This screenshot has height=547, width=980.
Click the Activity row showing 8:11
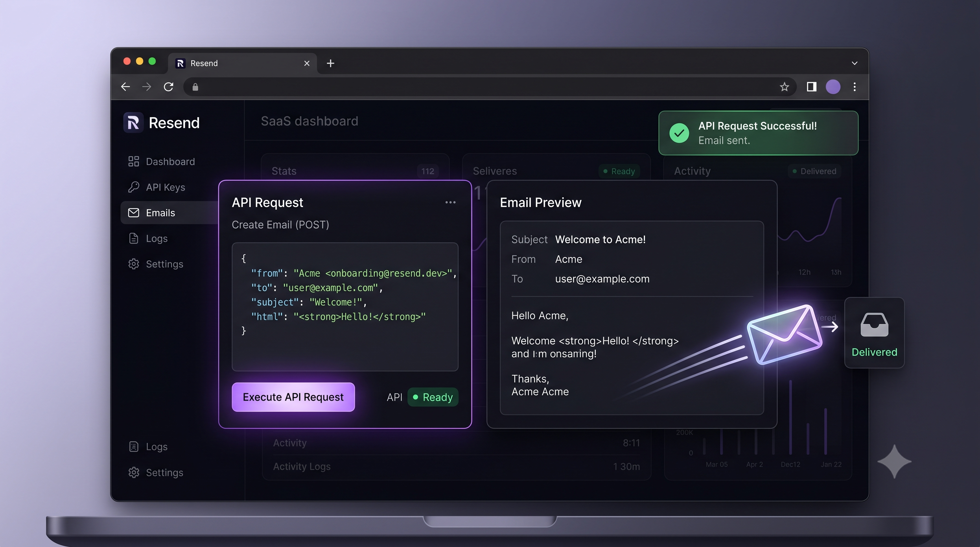point(456,443)
